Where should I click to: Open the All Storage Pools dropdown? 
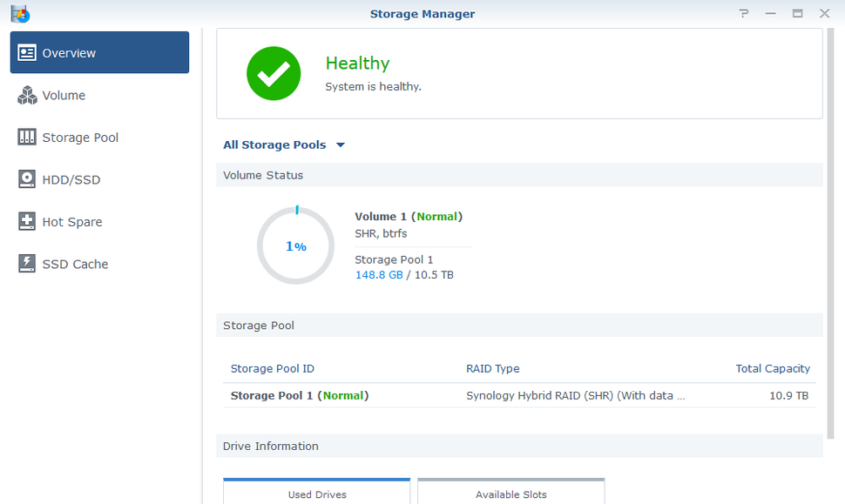coord(284,144)
